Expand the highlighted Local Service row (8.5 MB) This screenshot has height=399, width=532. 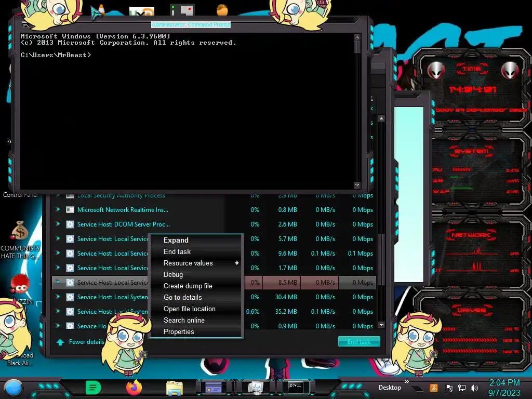coord(58,282)
